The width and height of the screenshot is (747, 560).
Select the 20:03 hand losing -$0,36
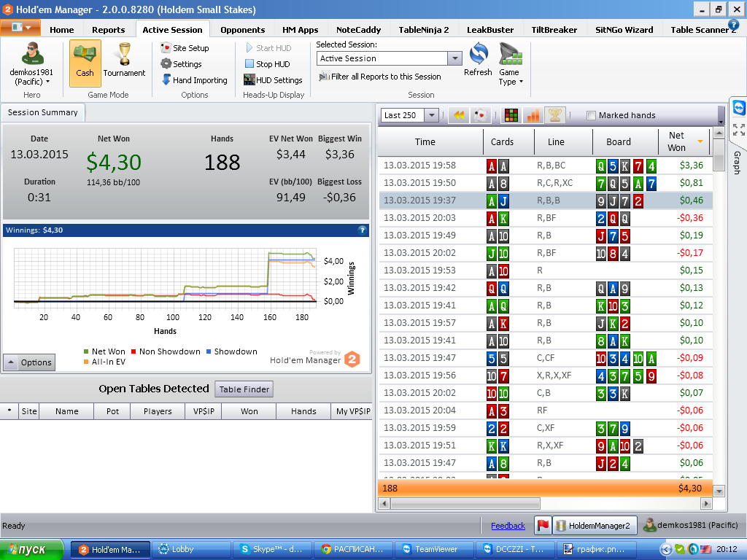(x=546, y=218)
